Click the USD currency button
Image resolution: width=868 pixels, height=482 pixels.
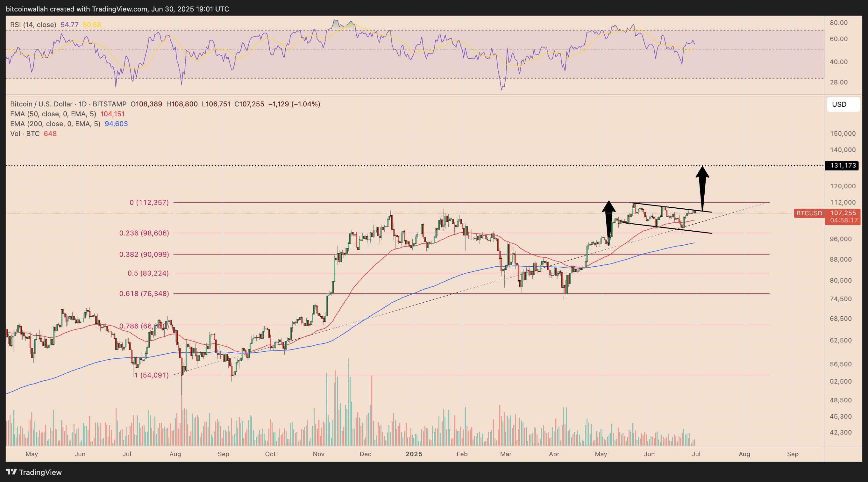point(843,104)
